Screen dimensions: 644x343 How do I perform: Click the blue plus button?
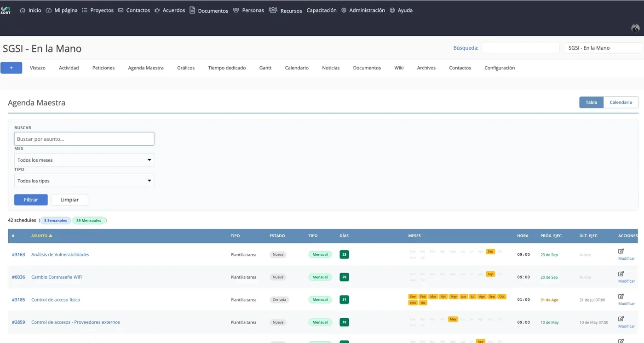tap(11, 68)
